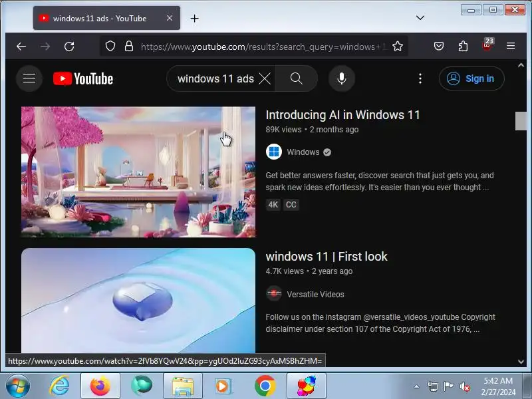
Task: Save page to Pocket
Action: point(439,46)
